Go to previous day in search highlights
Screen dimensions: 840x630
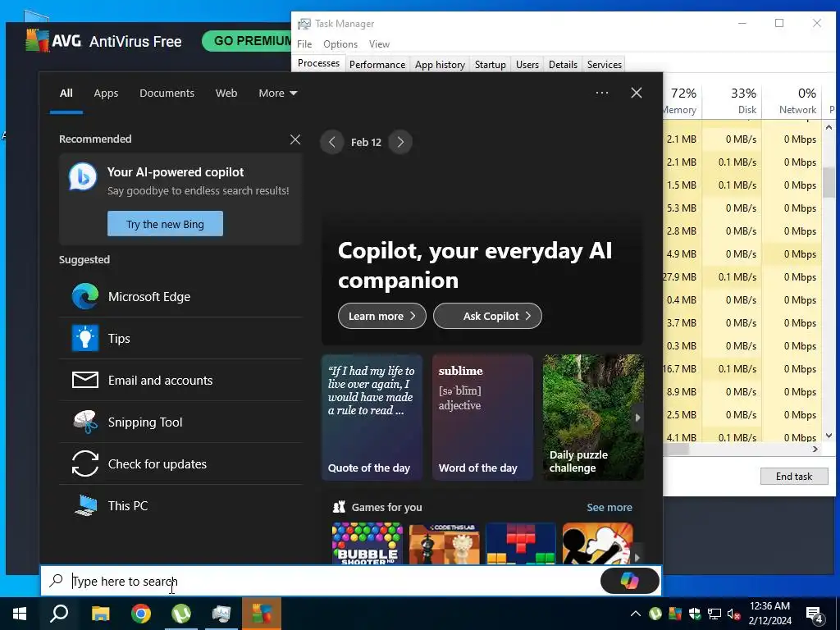[332, 142]
